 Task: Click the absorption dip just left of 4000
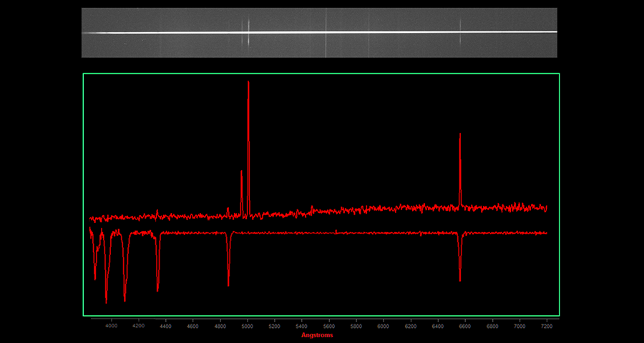pyautogui.click(x=106, y=302)
